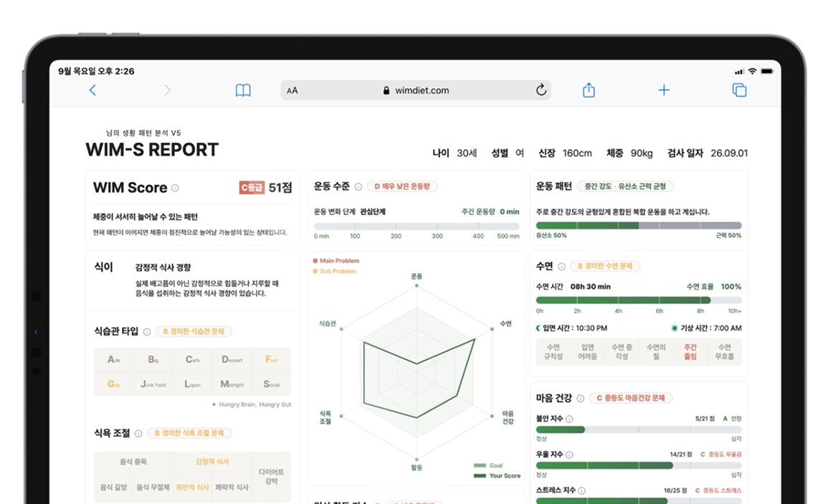Reload the wimdiet.com page
833x504 pixels.
click(541, 90)
